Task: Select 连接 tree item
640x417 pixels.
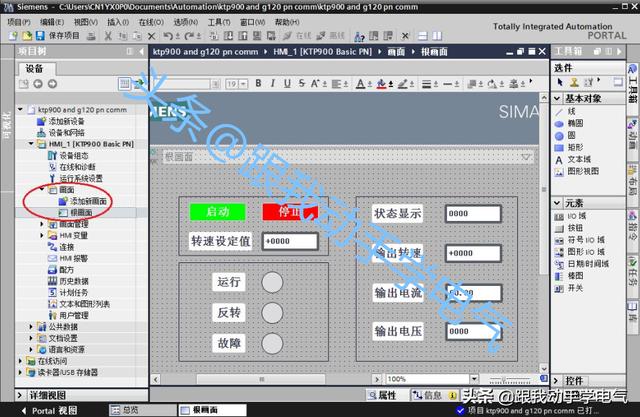Action: 61,247
